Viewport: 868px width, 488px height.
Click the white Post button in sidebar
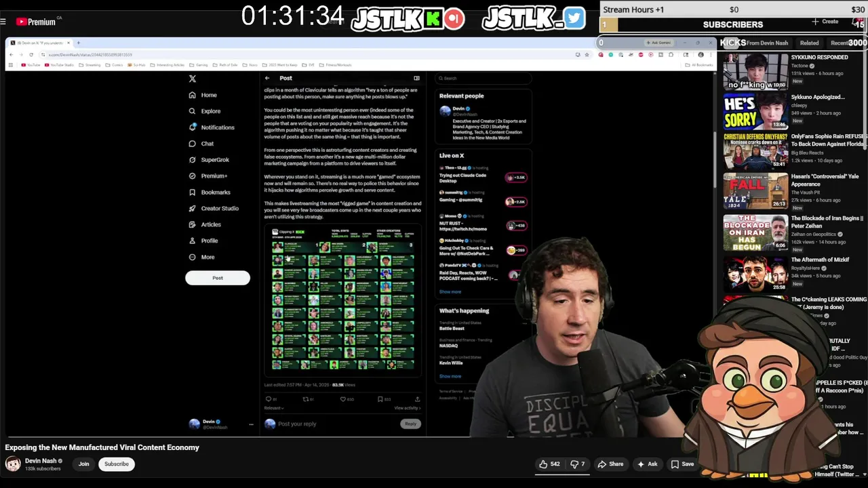coord(218,278)
